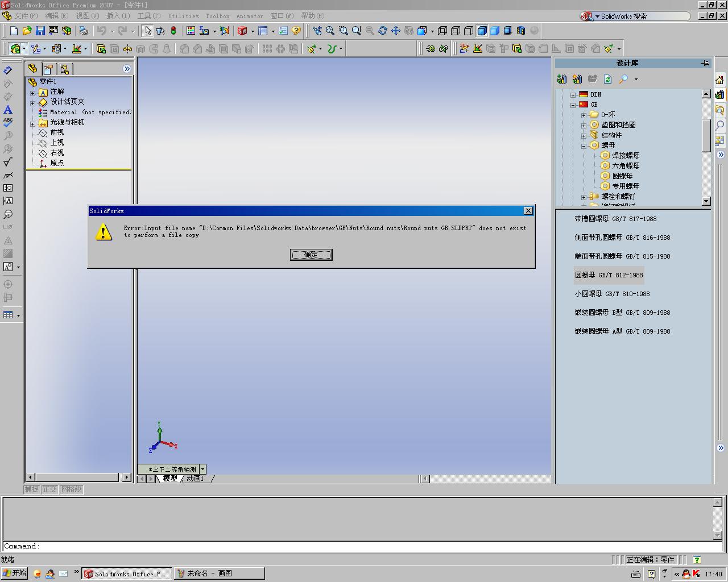The image size is (728, 582).
Task: Pin the Design Library panel
Action: point(705,63)
